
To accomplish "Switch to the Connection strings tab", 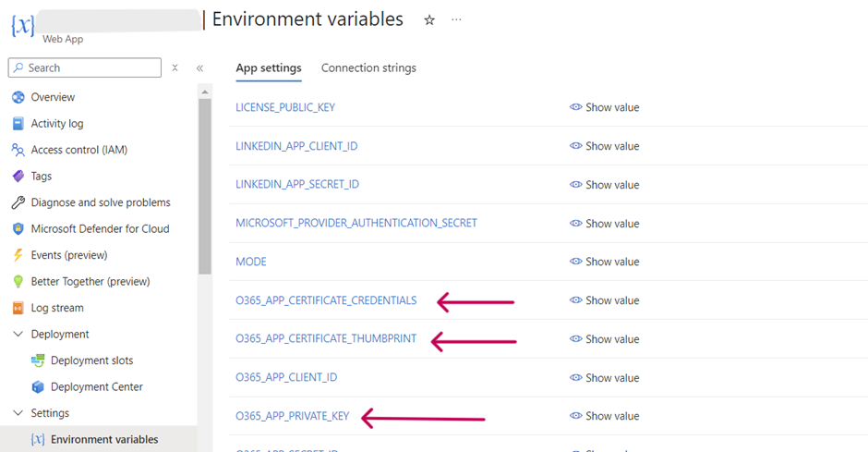I will point(368,67).
